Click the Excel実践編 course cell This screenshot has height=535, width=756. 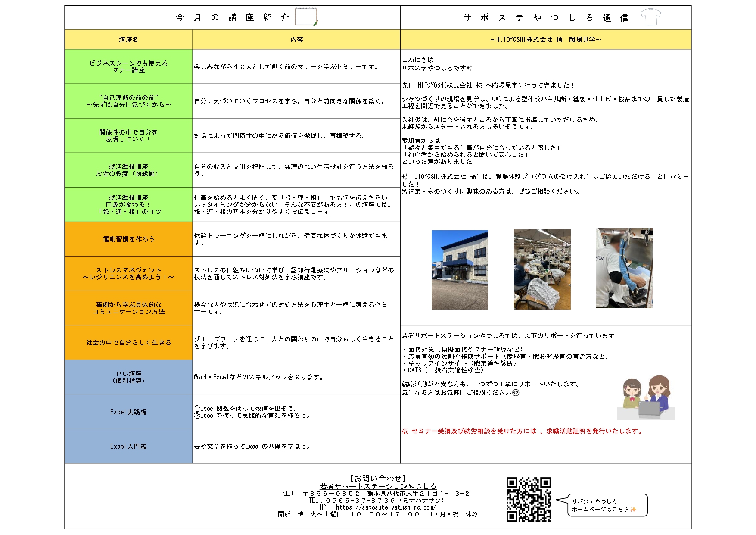tap(128, 412)
